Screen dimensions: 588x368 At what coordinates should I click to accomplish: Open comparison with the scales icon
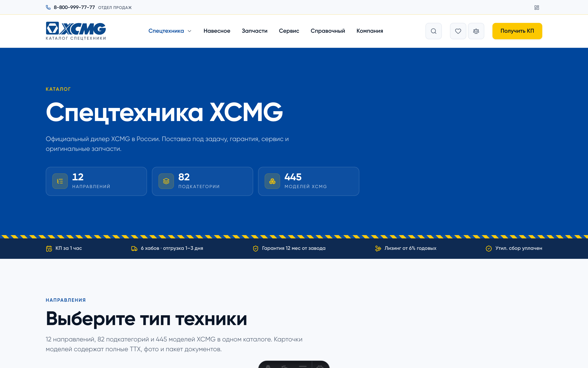pyautogui.click(x=476, y=31)
